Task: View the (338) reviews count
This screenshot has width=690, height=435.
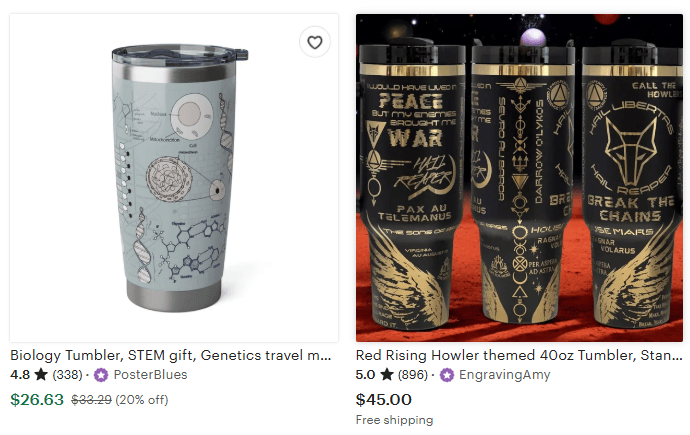Action: pos(67,375)
